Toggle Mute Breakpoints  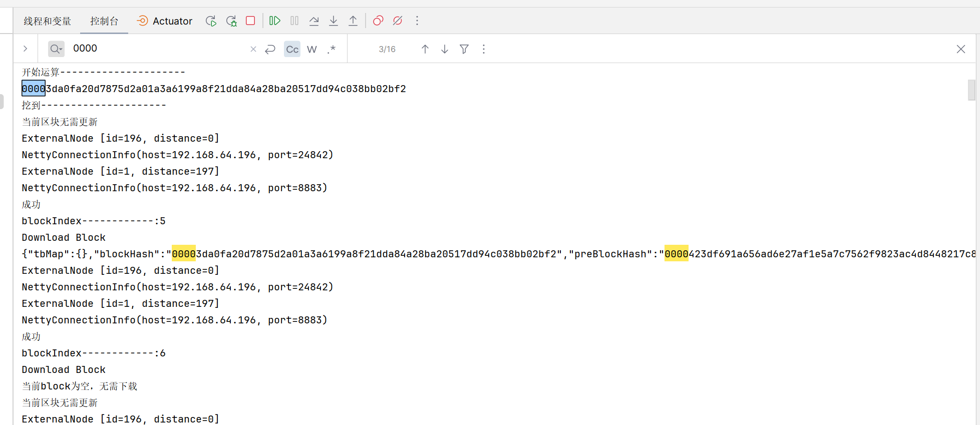tap(398, 21)
